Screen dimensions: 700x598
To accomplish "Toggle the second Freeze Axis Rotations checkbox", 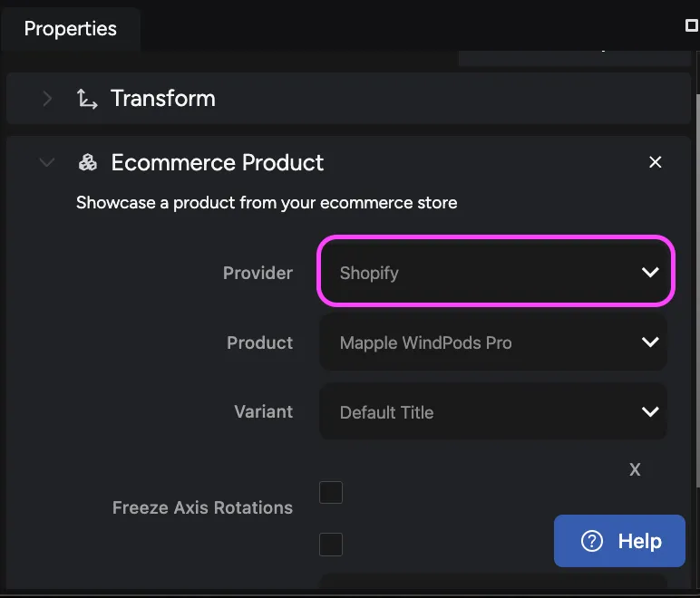I will (331, 545).
